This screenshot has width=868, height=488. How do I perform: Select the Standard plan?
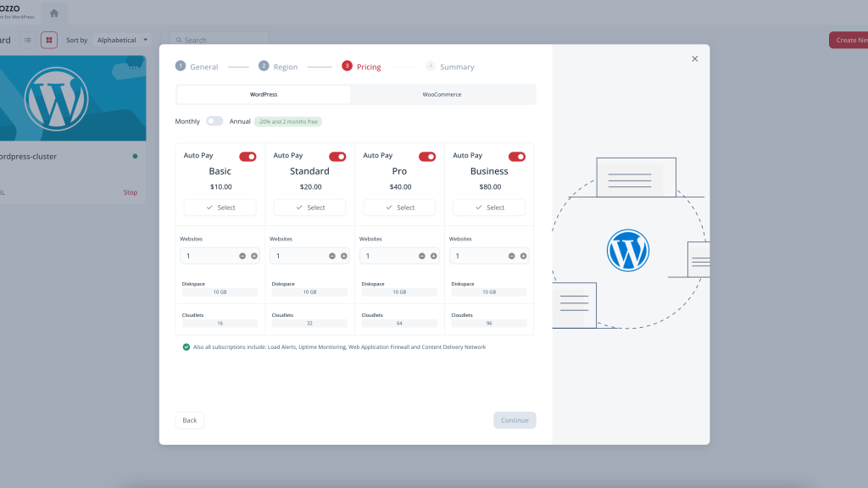coord(309,208)
